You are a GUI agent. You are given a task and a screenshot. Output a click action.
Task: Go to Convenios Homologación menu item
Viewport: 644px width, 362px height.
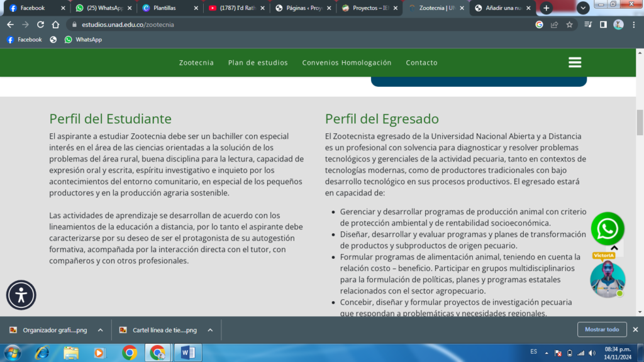[x=347, y=63]
